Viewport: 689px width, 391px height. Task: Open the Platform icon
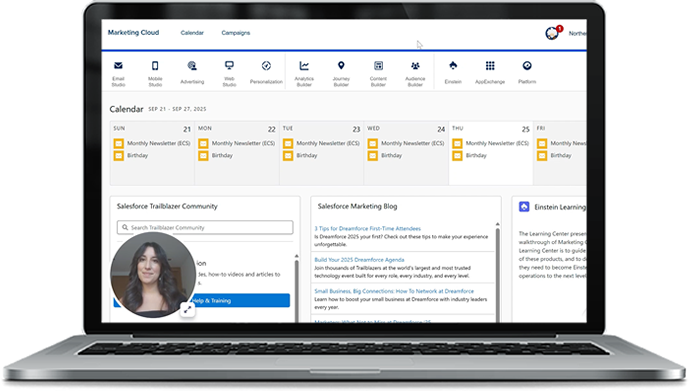coord(527,66)
